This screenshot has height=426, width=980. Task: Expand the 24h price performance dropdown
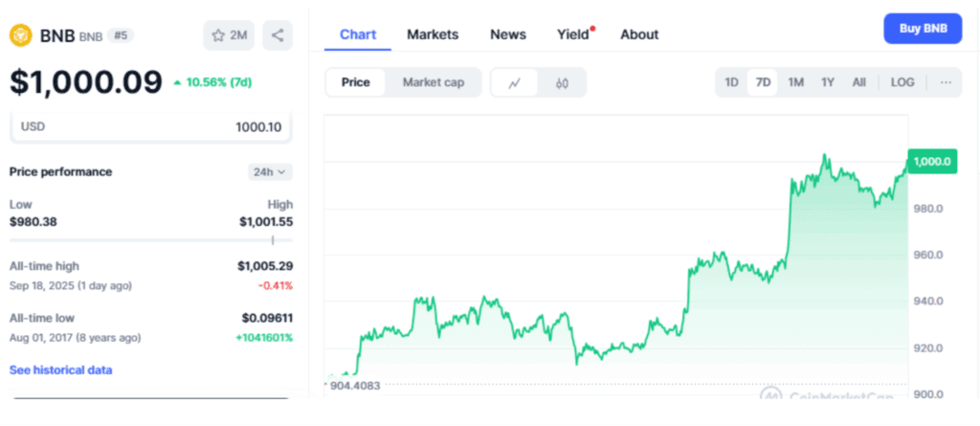pyautogui.click(x=271, y=172)
